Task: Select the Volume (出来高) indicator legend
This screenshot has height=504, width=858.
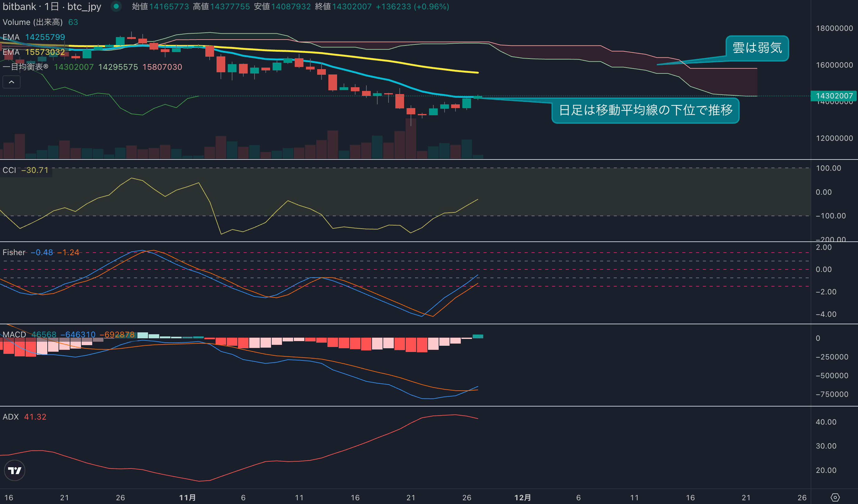Action: [x=33, y=22]
